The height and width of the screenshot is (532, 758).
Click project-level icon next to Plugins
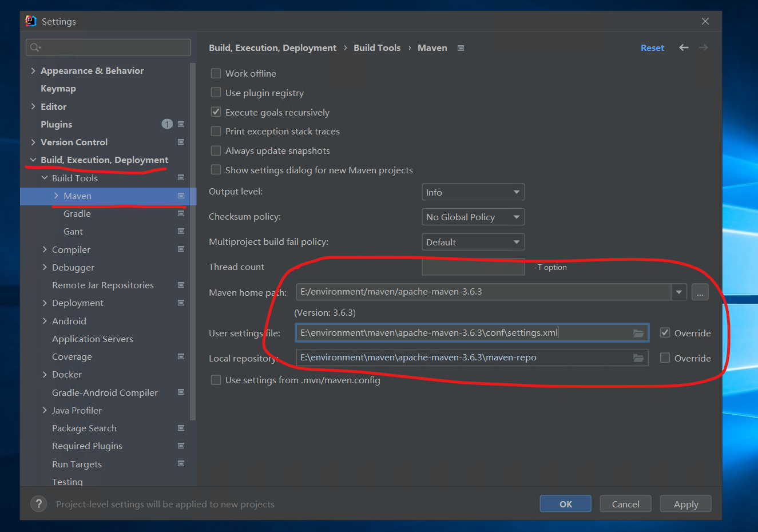[181, 124]
